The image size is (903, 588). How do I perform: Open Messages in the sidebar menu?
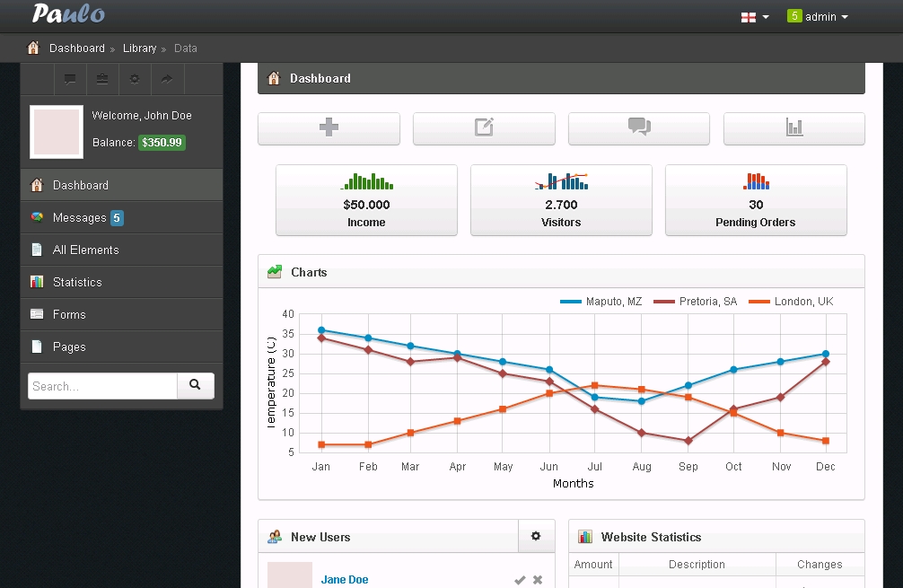(79, 218)
